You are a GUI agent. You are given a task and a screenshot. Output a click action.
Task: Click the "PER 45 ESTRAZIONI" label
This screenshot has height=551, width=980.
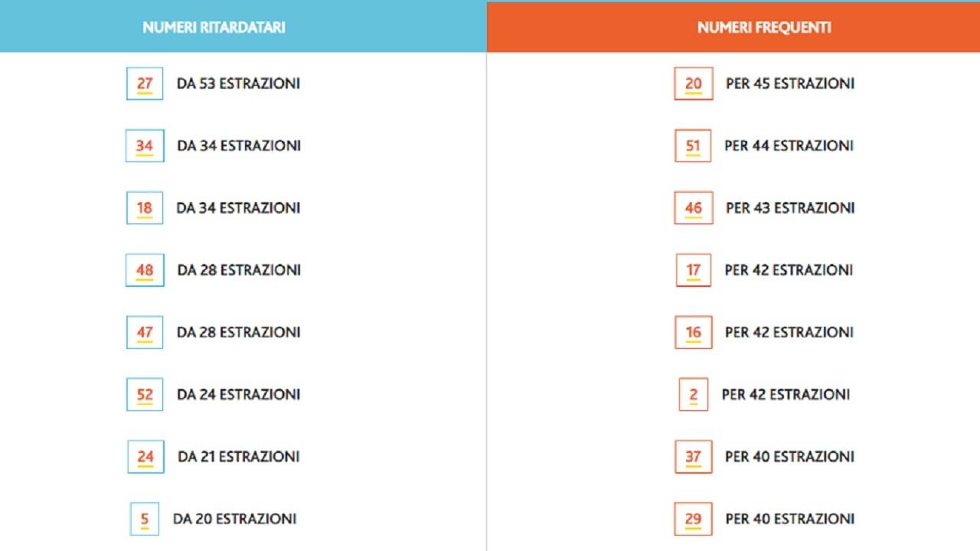[x=790, y=83]
